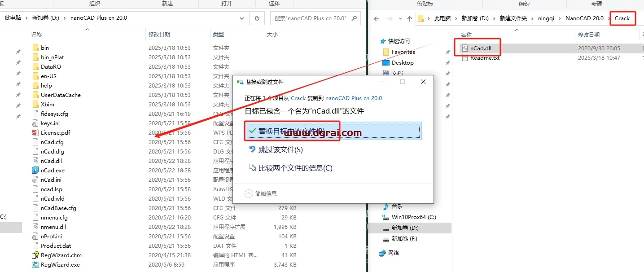Click nanoCAD Plus cn 20.0 destination link
The image size is (644, 272).
pyautogui.click(x=354, y=98)
